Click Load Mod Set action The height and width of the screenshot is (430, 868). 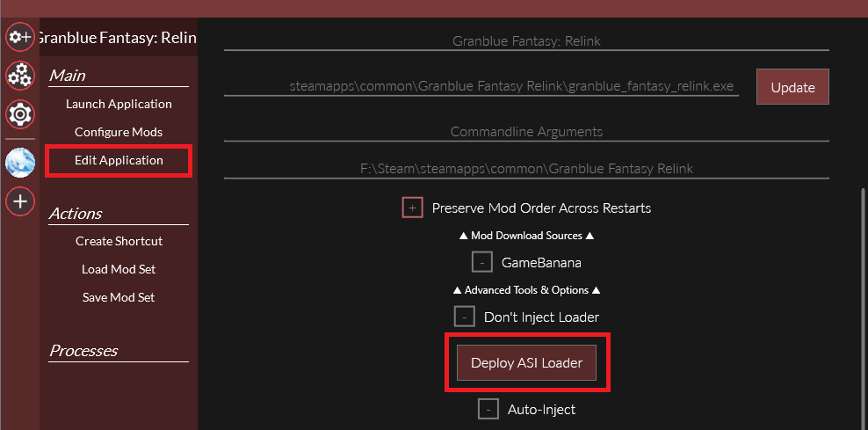click(x=119, y=269)
